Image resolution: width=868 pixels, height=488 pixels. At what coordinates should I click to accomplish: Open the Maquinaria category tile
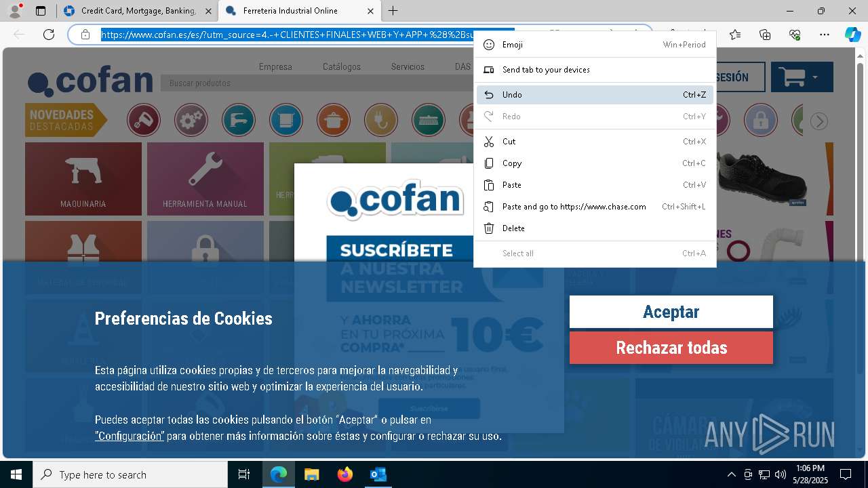coord(83,179)
